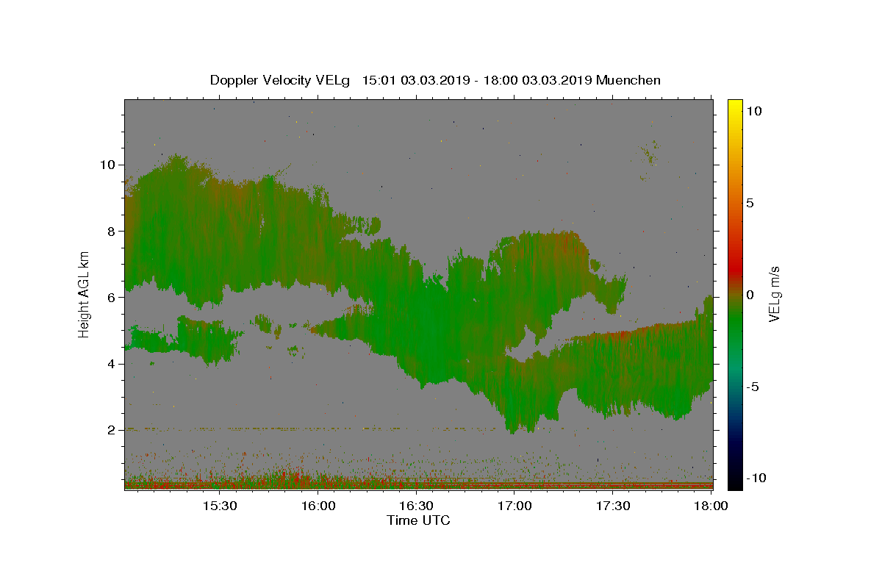Click the 18:00 time tick label

coord(711,506)
